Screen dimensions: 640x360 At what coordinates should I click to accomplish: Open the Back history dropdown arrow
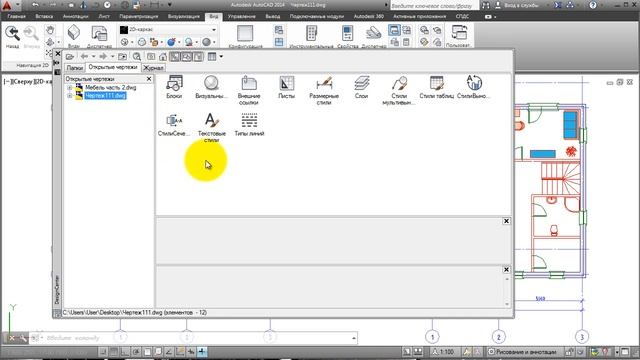point(93,56)
